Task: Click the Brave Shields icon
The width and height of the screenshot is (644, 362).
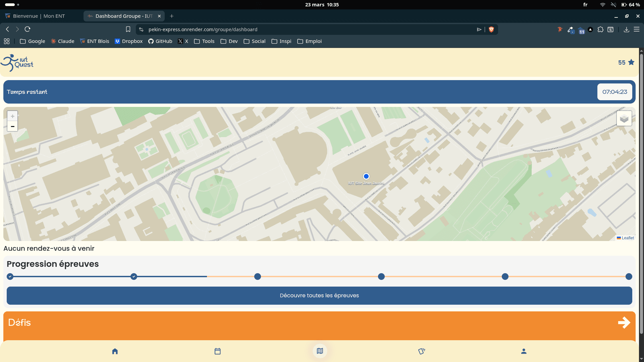Action: [x=491, y=29]
